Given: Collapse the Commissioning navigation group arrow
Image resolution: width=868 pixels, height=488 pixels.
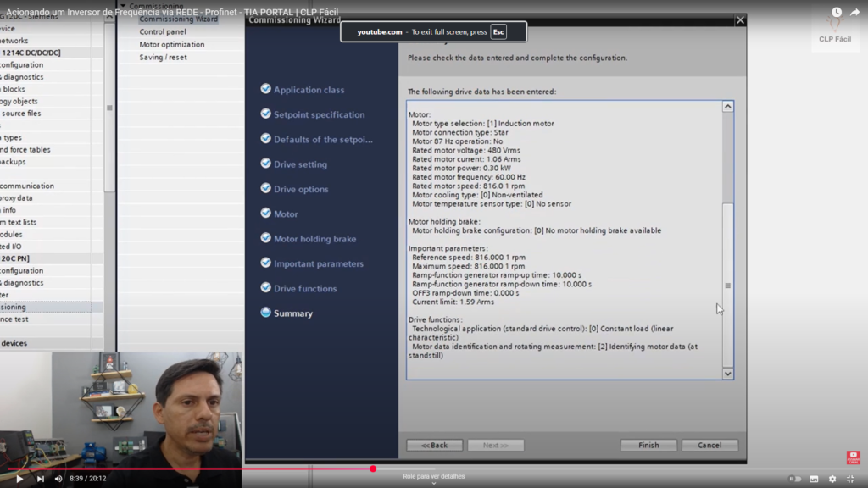Looking at the screenshot, I should pos(123,6).
